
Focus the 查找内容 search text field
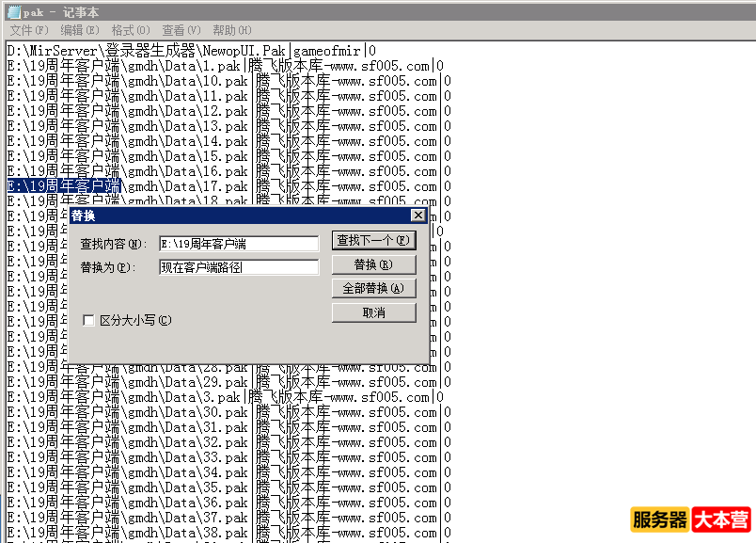(x=239, y=244)
